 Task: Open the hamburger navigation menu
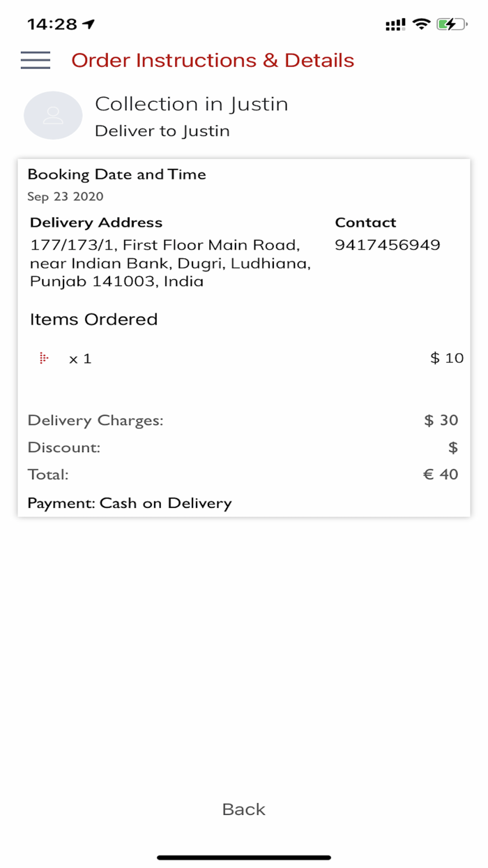[36, 60]
